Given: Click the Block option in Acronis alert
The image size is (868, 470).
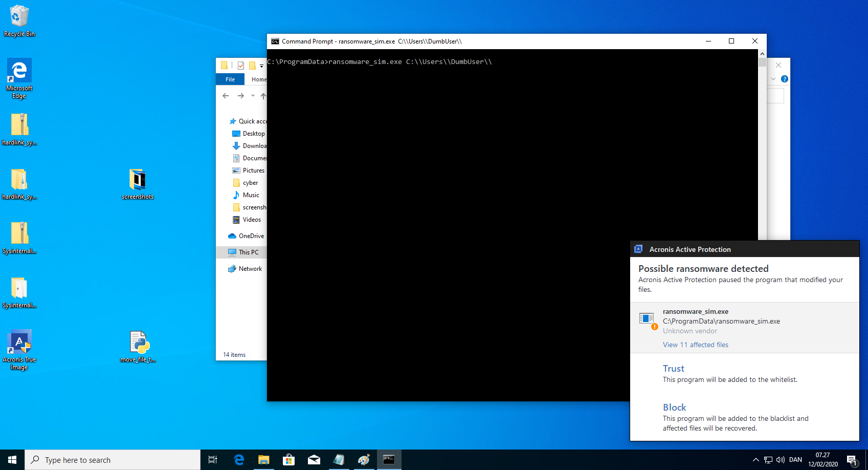Looking at the screenshot, I should pos(674,408).
